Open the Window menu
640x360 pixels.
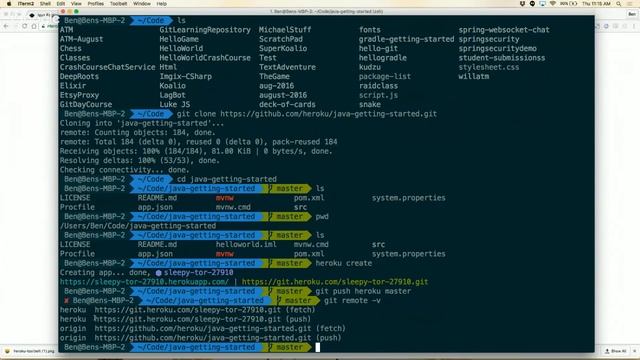pos(142,3)
